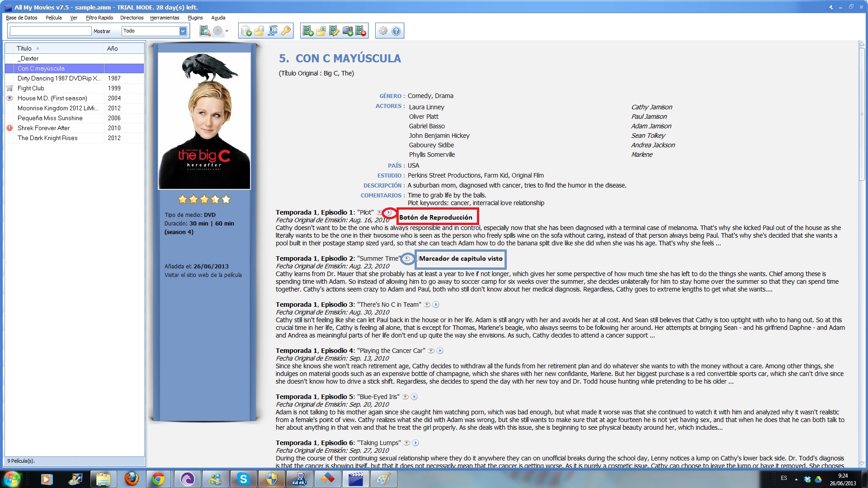Viewport: 868px width, 488px height.
Task: Open the Herramientas menu
Action: pos(165,18)
